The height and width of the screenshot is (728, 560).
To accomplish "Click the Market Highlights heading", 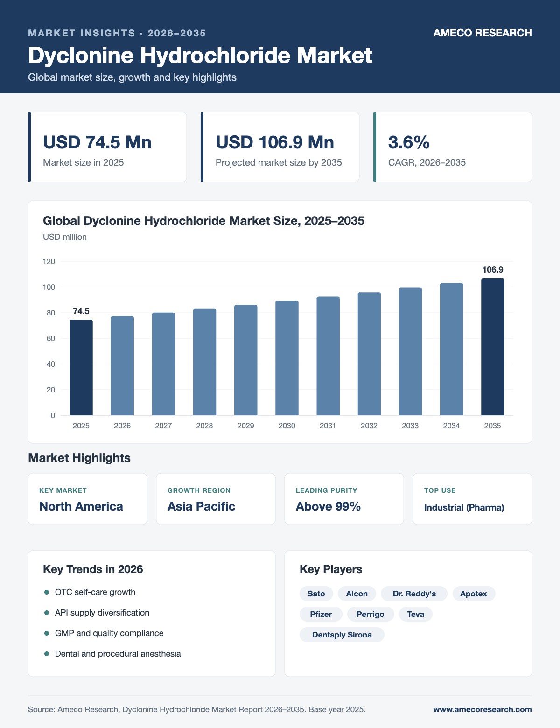I will pos(79,458).
